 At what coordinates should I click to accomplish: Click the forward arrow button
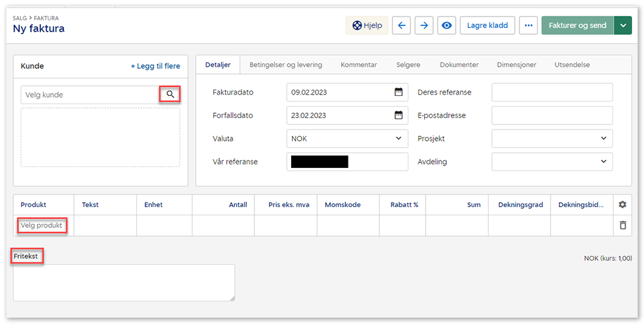(424, 25)
